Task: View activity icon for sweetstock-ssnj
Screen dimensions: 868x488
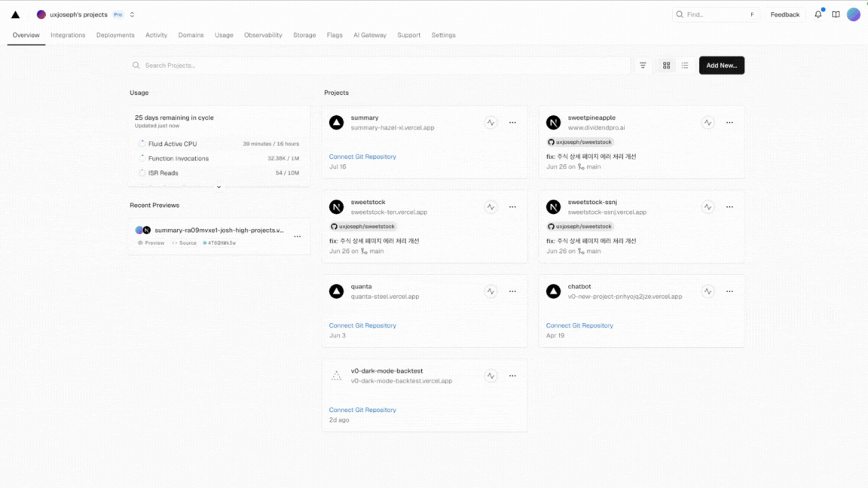Action: click(x=708, y=207)
